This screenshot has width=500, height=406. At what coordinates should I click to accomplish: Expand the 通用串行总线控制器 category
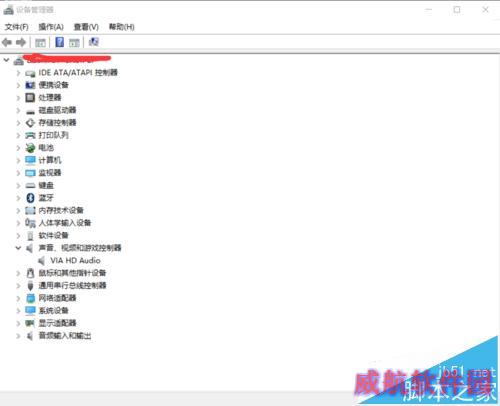[x=18, y=286]
